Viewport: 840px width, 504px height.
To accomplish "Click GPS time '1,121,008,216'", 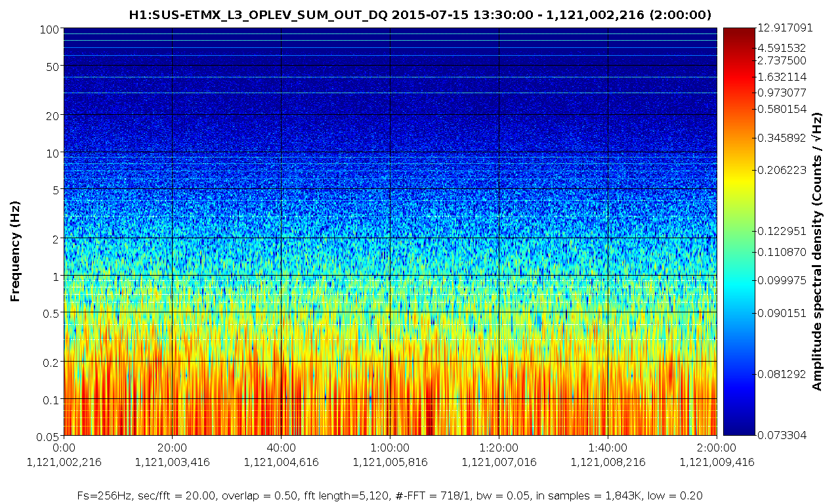I will click(608, 462).
